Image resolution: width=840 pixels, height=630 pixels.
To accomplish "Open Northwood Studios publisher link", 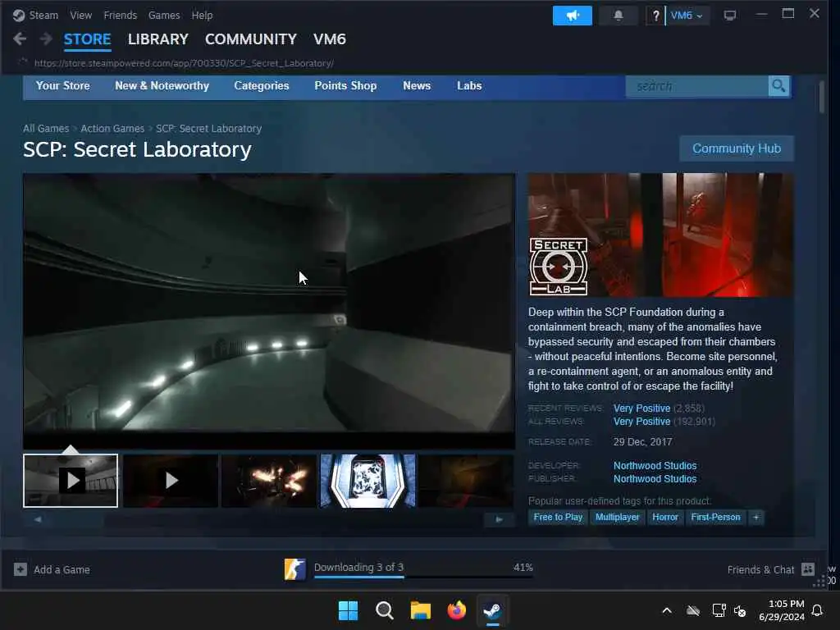I will (655, 479).
